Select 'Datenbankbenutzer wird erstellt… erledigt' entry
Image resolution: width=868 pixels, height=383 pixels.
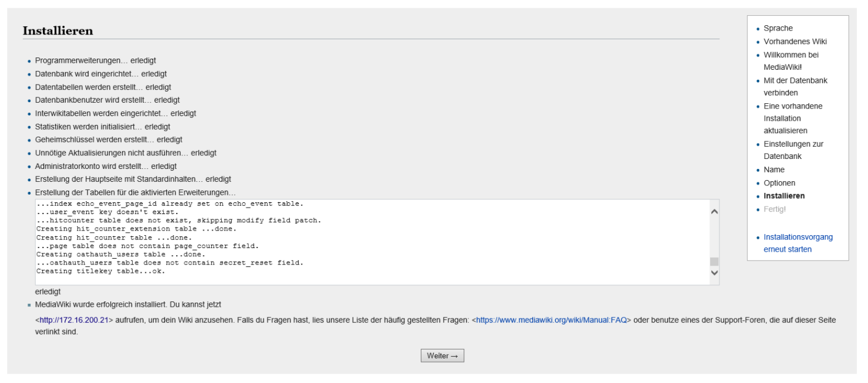click(x=107, y=100)
